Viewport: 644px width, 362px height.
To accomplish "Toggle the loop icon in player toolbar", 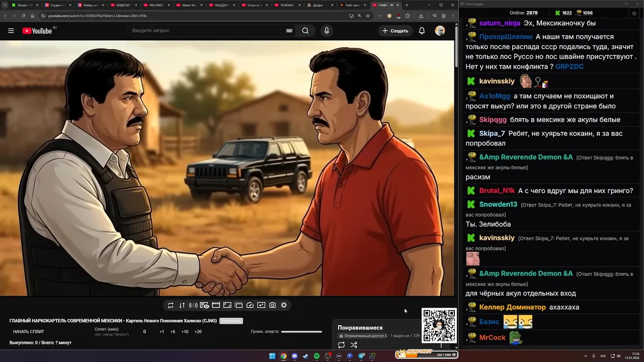I will point(171,305).
